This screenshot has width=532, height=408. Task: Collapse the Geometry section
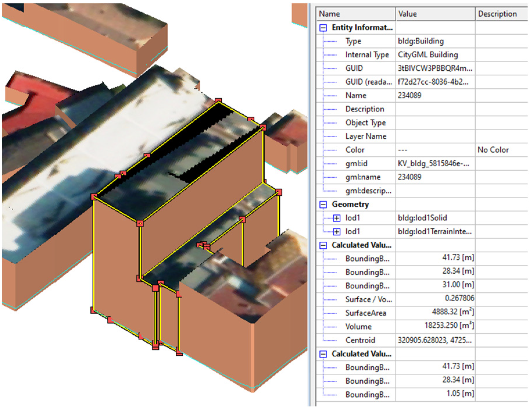(323, 205)
